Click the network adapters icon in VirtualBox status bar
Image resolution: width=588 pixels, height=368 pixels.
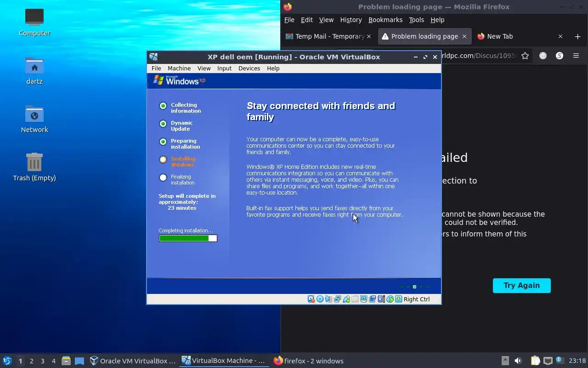tap(337, 299)
